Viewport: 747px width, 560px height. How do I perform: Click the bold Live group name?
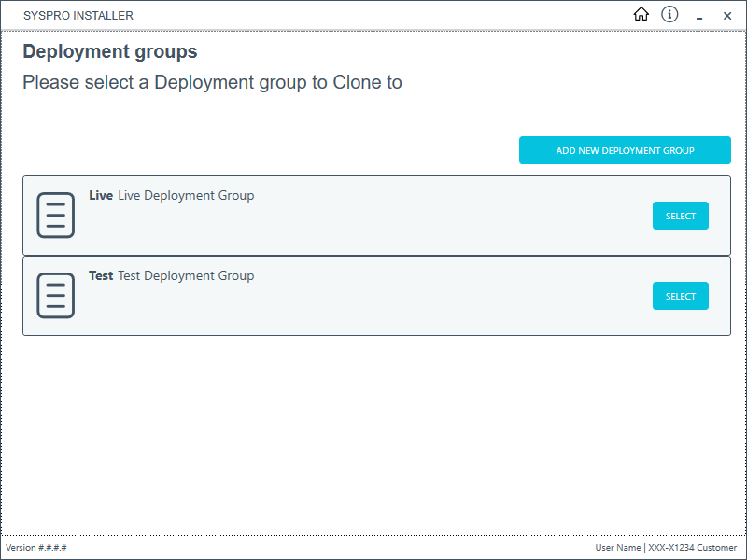coord(101,196)
